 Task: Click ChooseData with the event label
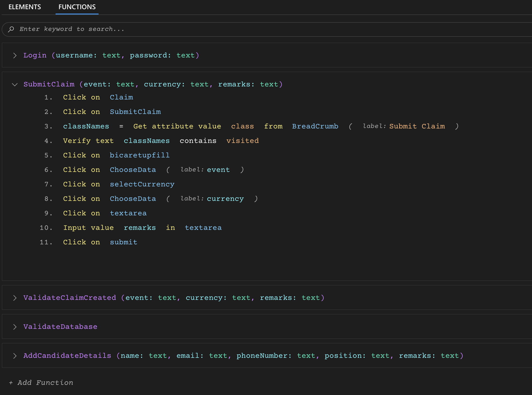click(133, 170)
